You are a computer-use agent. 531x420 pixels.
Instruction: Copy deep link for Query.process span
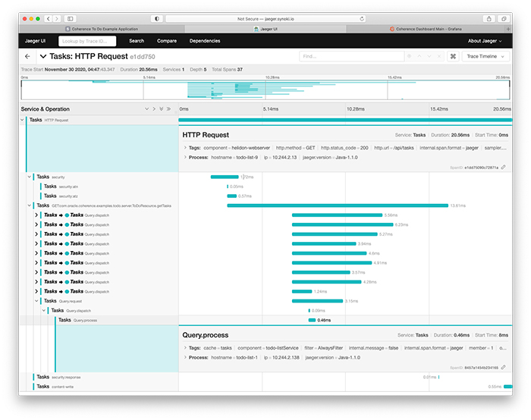tap(504, 367)
